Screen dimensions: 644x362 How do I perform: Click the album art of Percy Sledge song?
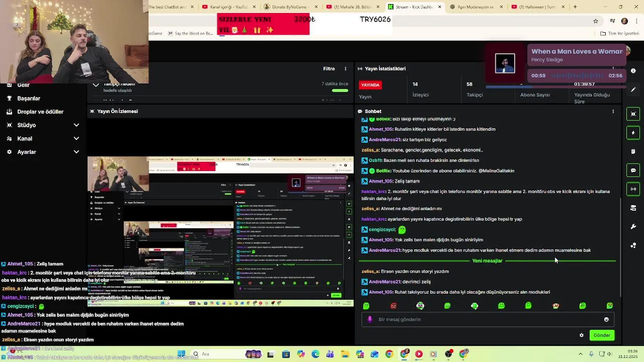[505, 63]
